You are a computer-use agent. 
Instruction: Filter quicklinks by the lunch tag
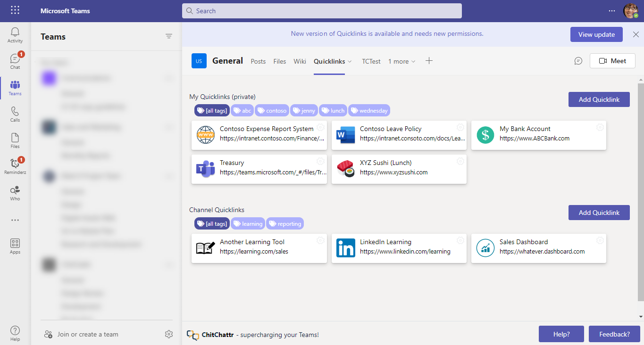click(333, 111)
